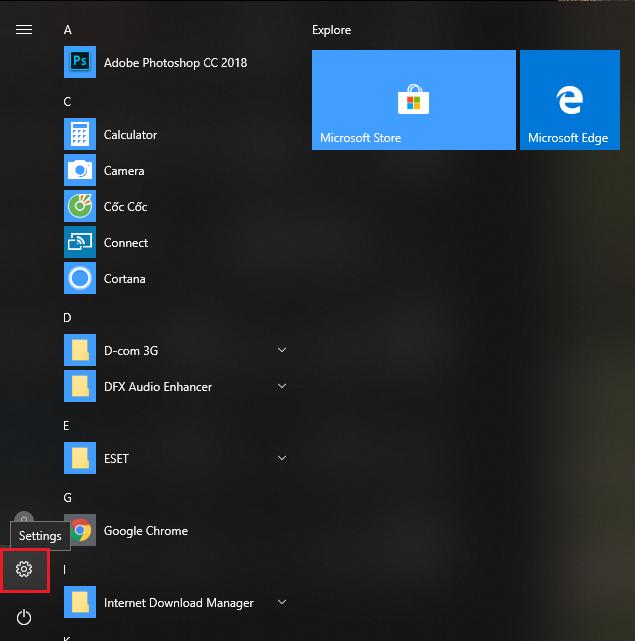Open the hamburger menu at top of Start
This screenshot has height=641, width=635.
point(24,29)
